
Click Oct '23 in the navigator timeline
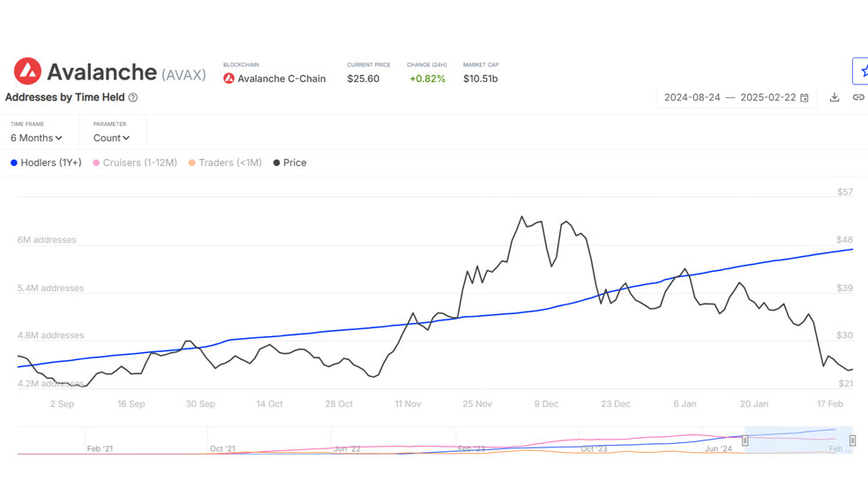point(594,448)
